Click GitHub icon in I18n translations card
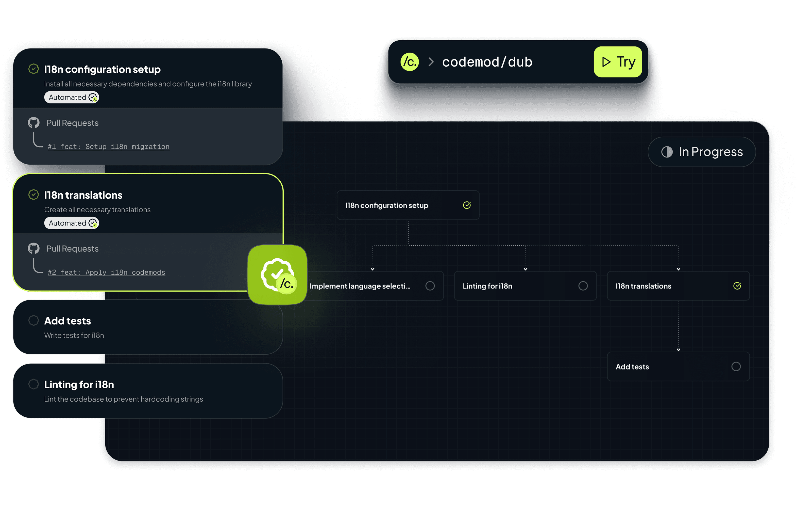 click(x=33, y=248)
